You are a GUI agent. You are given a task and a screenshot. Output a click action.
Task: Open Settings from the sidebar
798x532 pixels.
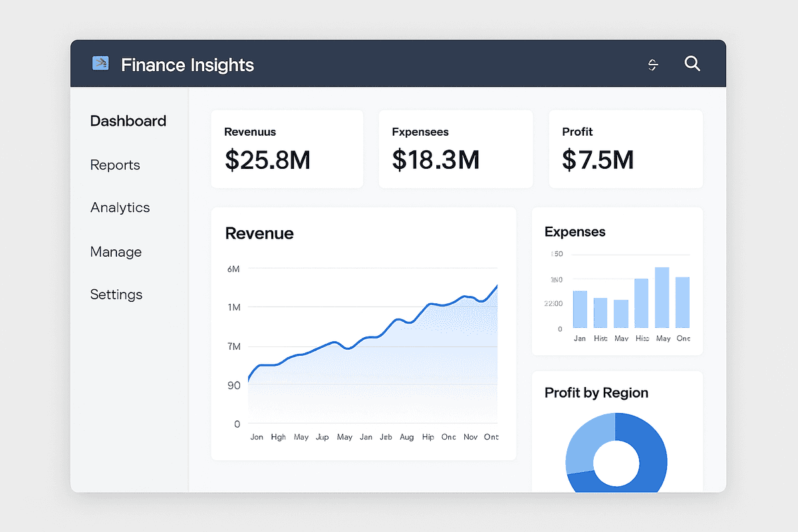(x=116, y=295)
